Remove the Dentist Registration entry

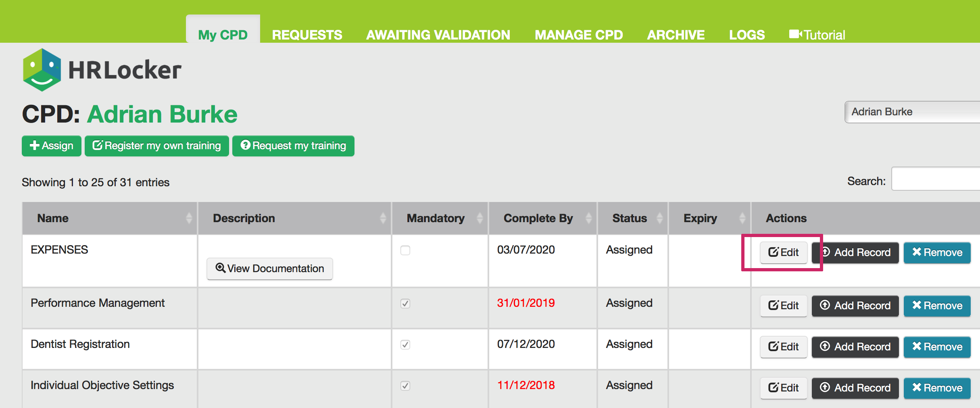click(x=937, y=347)
